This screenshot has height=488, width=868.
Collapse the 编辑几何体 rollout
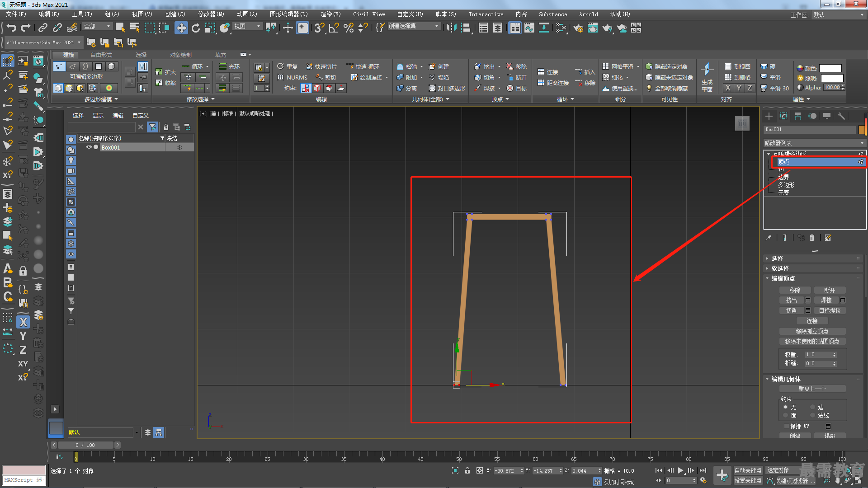(814, 379)
